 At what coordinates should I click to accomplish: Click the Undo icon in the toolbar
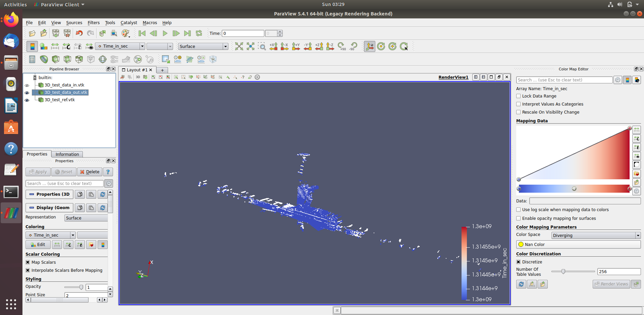point(79,33)
